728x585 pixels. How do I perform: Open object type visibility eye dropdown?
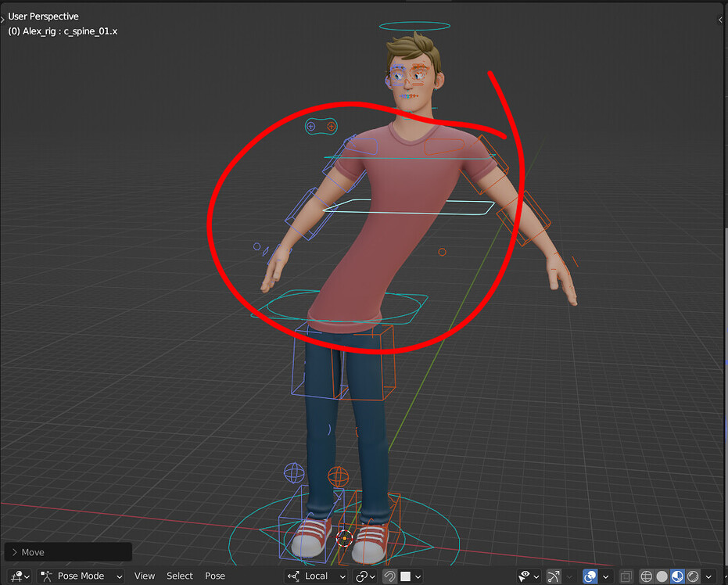click(529, 576)
